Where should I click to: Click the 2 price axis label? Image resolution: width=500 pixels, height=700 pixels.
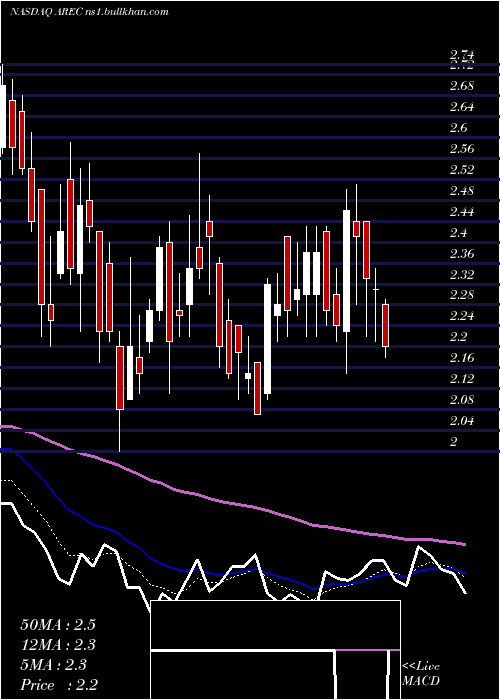[x=454, y=442]
